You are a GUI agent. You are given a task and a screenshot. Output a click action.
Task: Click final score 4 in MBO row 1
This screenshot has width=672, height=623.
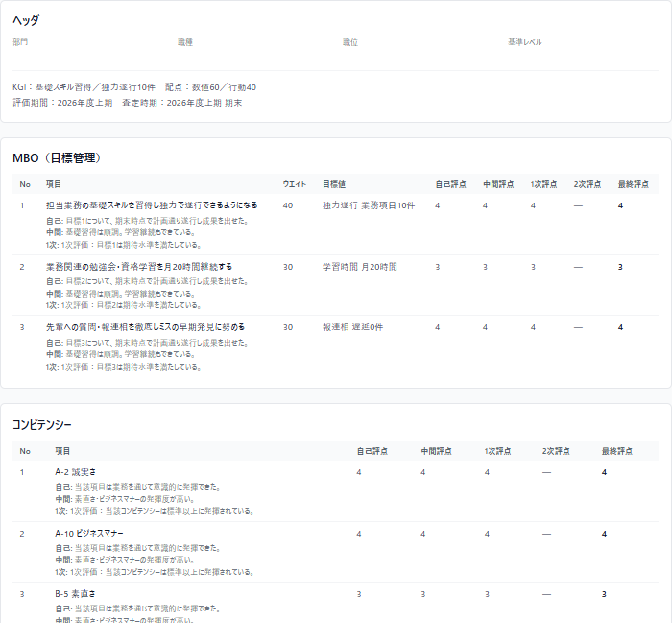[x=620, y=205]
